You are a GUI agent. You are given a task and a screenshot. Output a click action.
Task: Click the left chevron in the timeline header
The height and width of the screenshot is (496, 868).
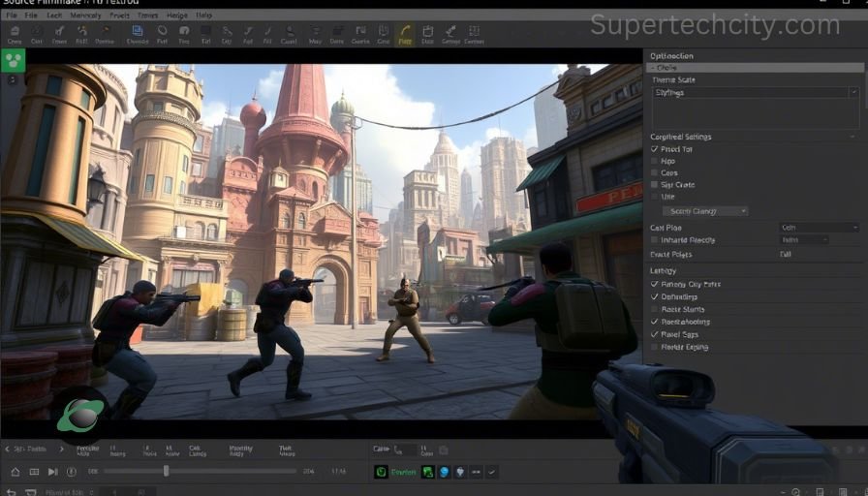tap(7, 449)
